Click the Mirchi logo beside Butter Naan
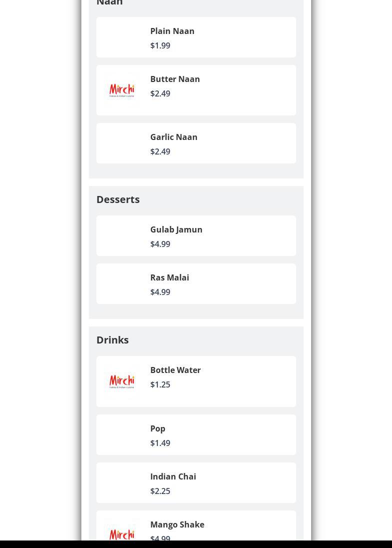Screen dimensions: 392x548 tap(122, 90)
